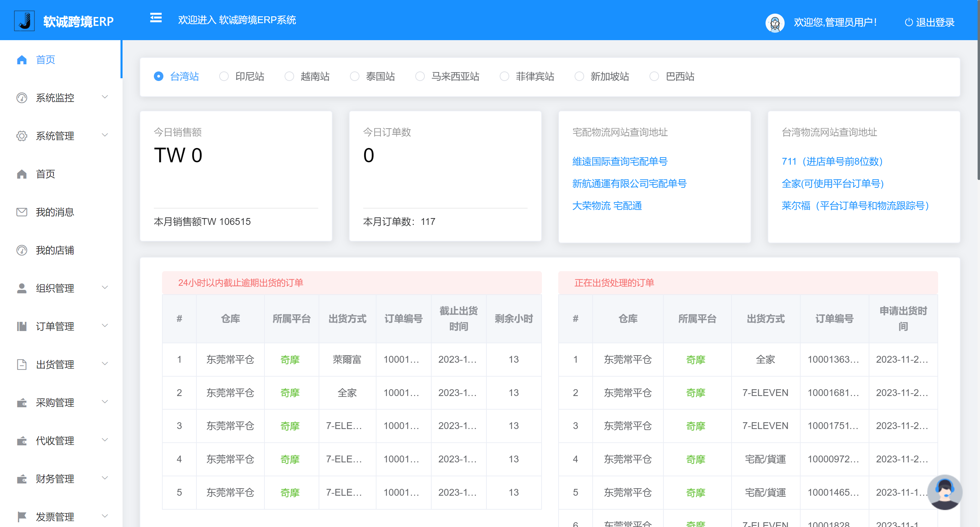Click the envelope icon for 我的消息
The height and width of the screenshot is (527, 980).
pos(22,212)
